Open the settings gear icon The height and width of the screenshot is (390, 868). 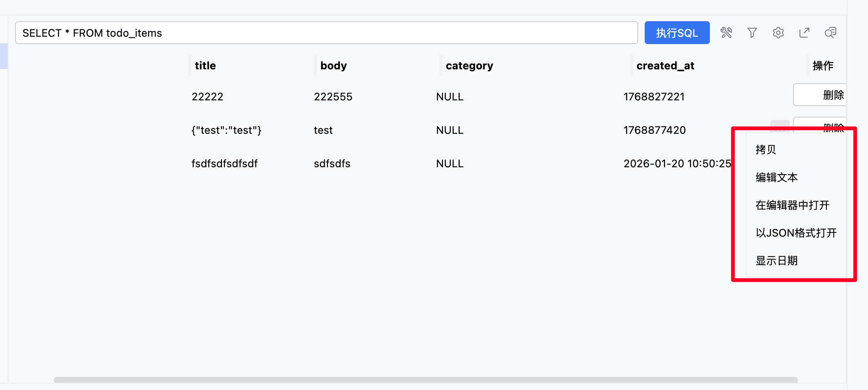778,33
